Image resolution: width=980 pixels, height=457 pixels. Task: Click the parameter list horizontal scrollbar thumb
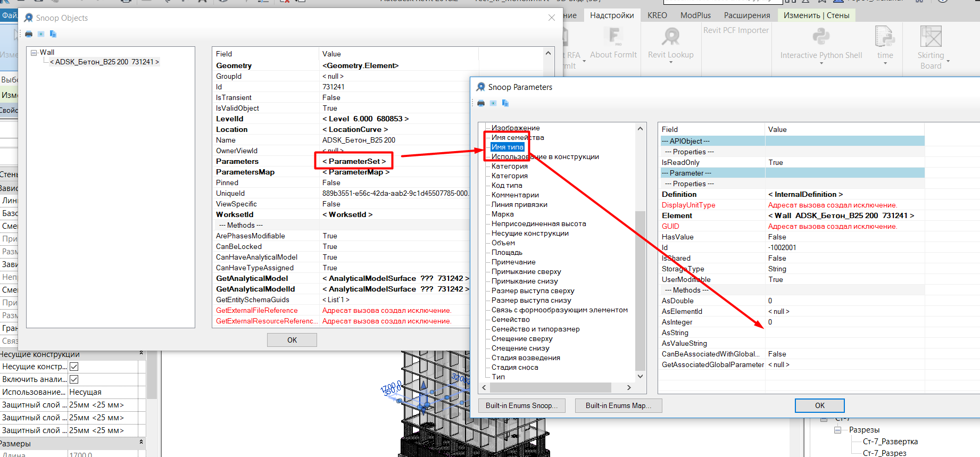pos(551,387)
